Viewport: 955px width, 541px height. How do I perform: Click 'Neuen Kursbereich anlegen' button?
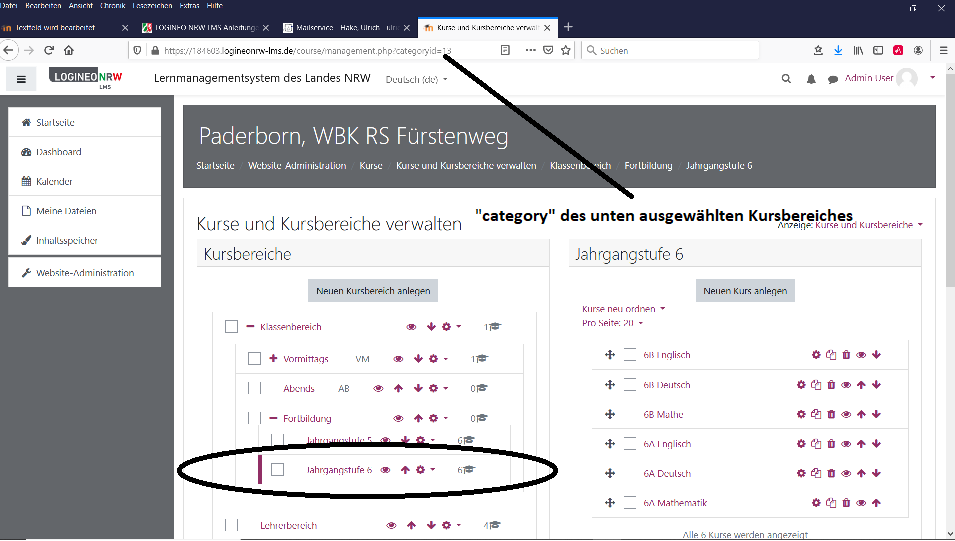click(372, 291)
